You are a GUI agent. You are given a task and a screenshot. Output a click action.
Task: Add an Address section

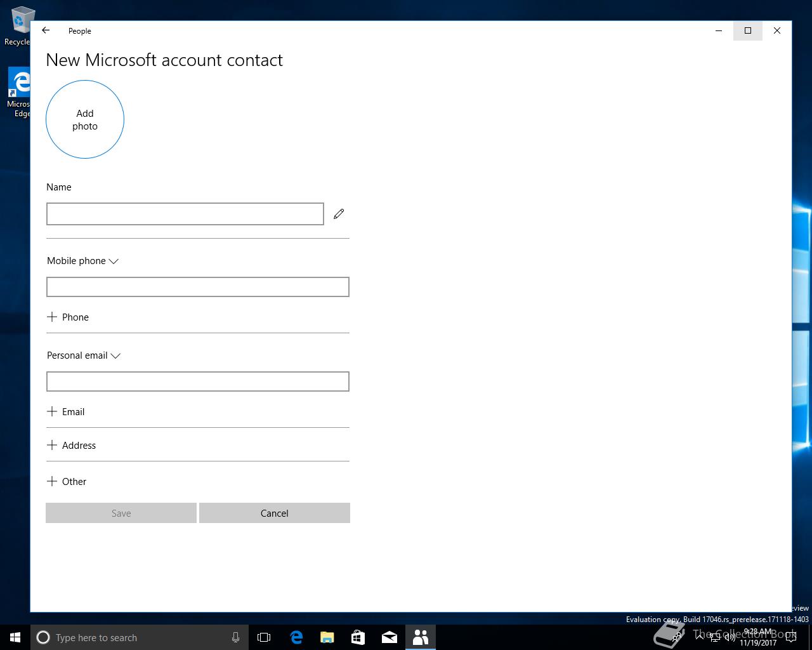(x=72, y=446)
